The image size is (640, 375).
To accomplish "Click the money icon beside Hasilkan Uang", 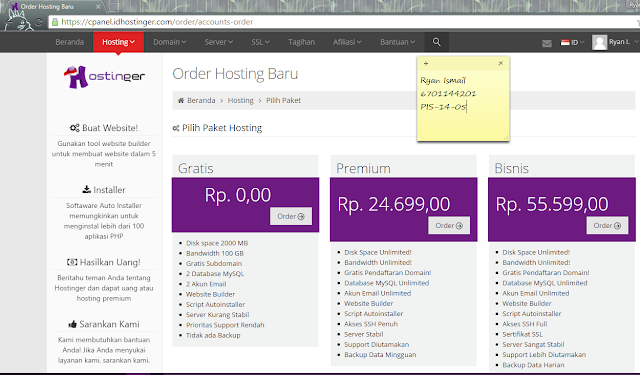I will [x=72, y=262].
